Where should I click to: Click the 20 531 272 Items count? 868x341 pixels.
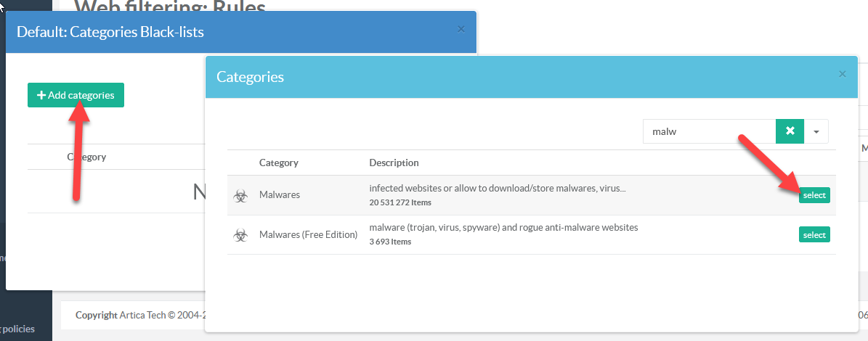tap(400, 202)
